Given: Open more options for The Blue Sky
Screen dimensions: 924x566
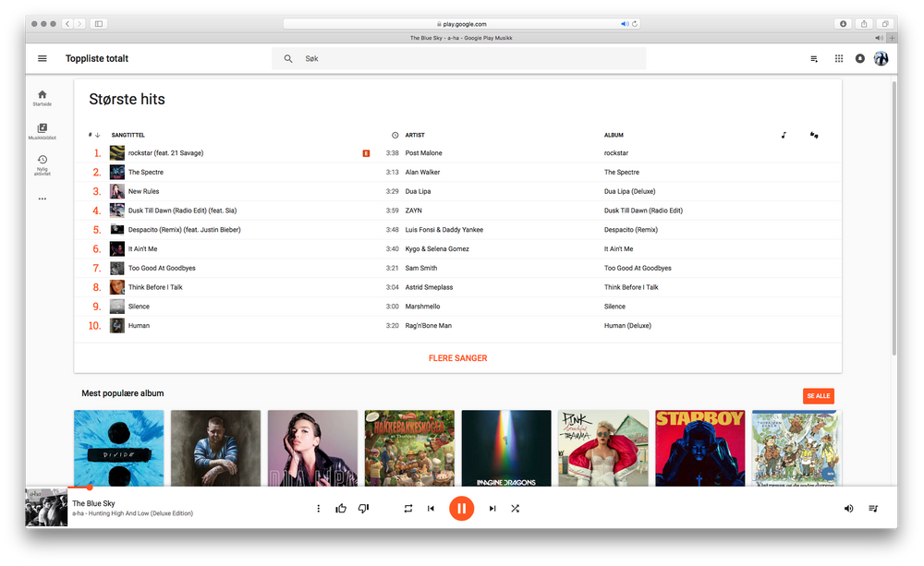Looking at the screenshot, I should (318, 508).
